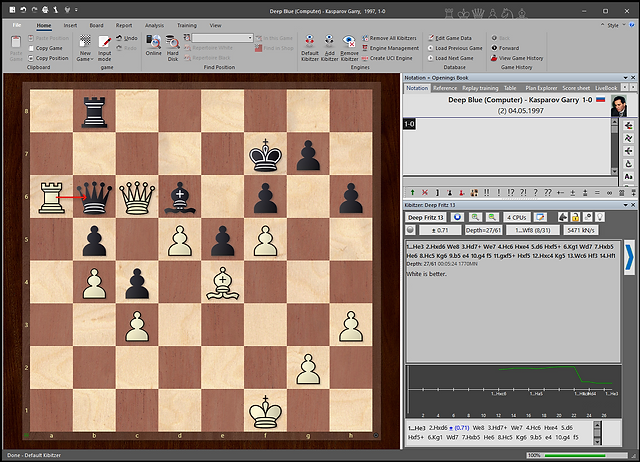Click the save icon in title bar

tap(12, 10)
